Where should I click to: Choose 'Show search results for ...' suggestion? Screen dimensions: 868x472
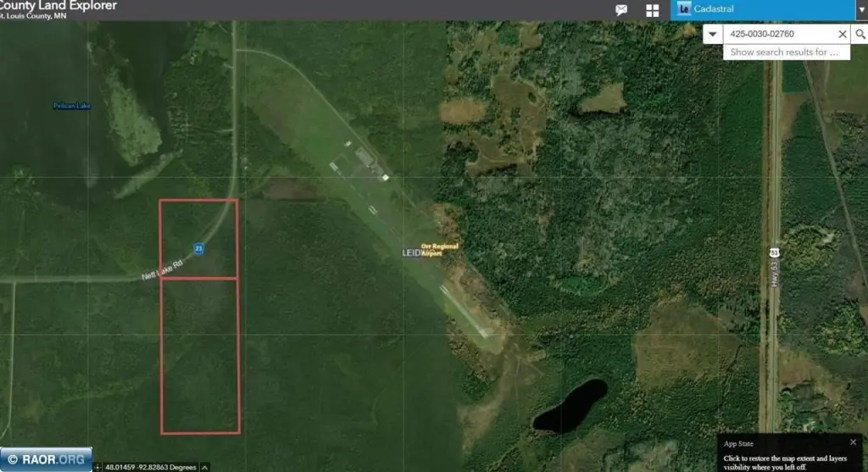click(x=786, y=52)
